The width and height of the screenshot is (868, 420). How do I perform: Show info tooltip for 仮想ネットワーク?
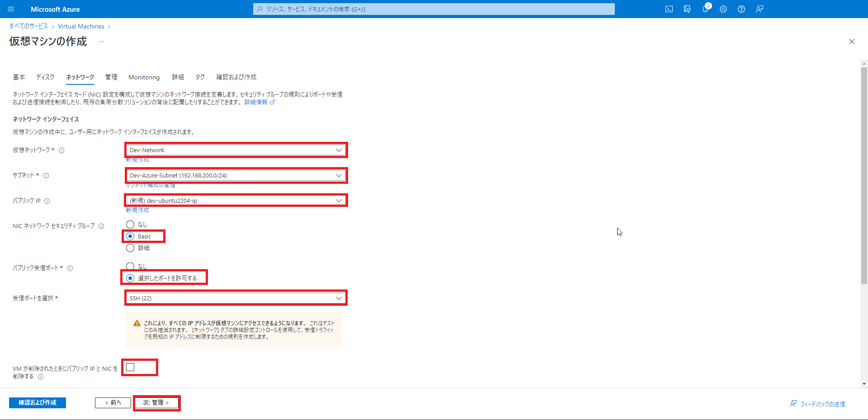(x=61, y=150)
